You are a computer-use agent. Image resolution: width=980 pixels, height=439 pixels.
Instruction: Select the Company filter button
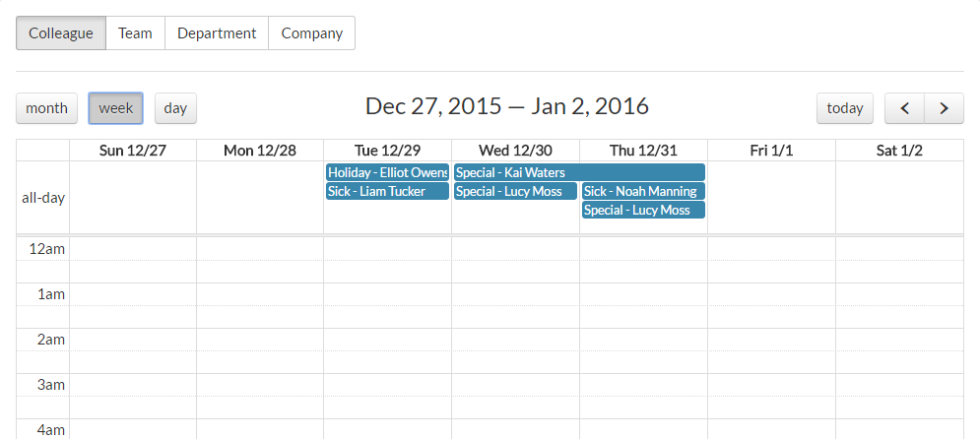tap(311, 32)
